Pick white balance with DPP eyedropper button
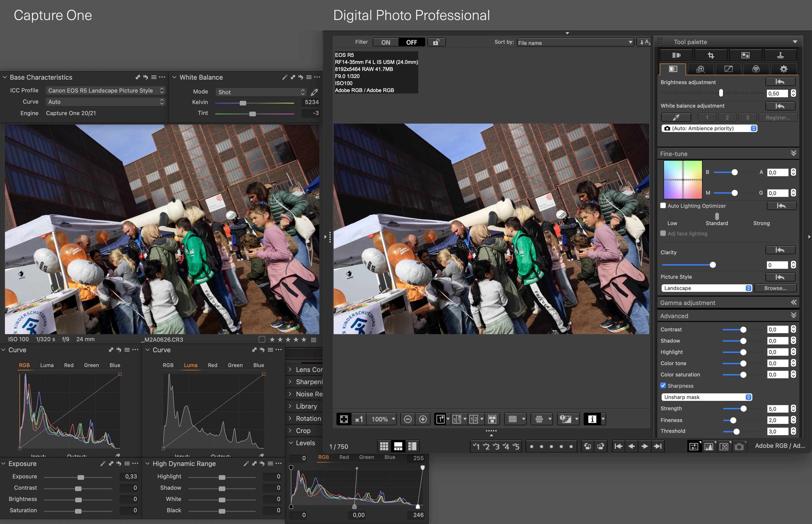Viewport: 812px width, 524px height. tap(676, 117)
